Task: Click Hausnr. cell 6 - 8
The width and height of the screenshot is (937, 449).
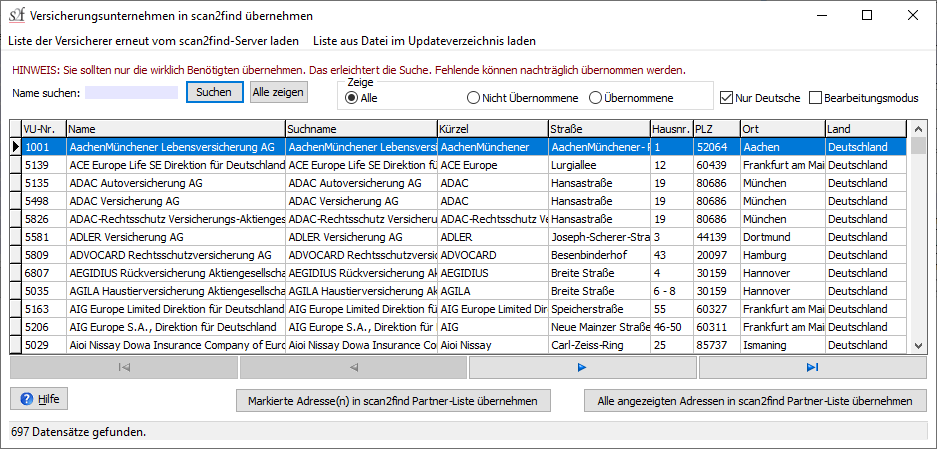Action: 672,291
